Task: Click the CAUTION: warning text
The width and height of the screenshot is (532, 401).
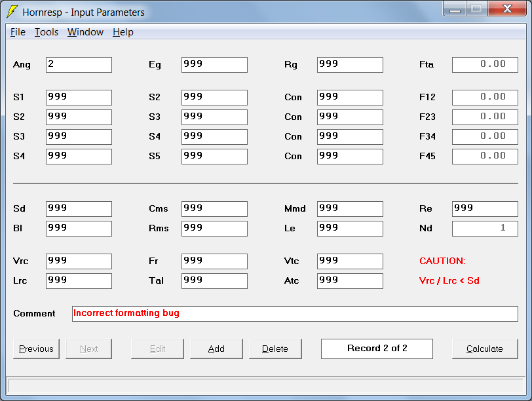Action: click(x=442, y=261)
